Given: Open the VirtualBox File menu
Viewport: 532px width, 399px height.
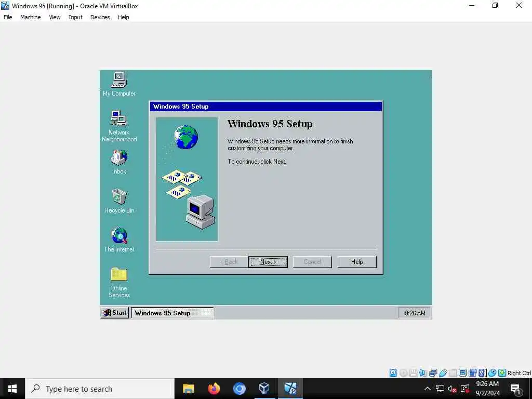Looking at the screenshot, I should (x=8, y=17).
